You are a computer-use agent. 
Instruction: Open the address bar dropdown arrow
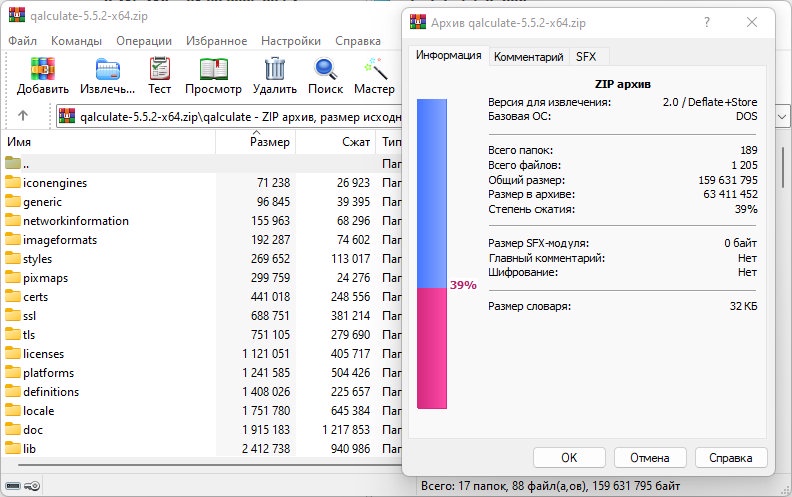point(782,117)
